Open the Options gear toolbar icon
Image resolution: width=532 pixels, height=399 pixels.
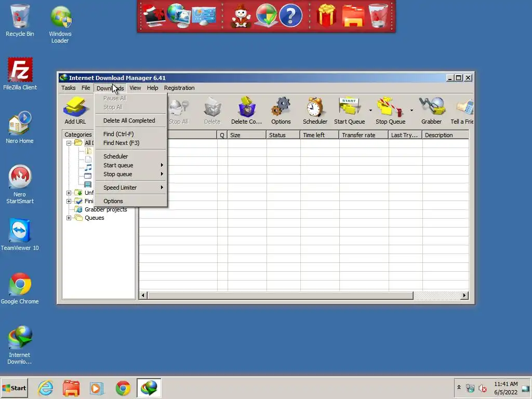click(281, 110)
